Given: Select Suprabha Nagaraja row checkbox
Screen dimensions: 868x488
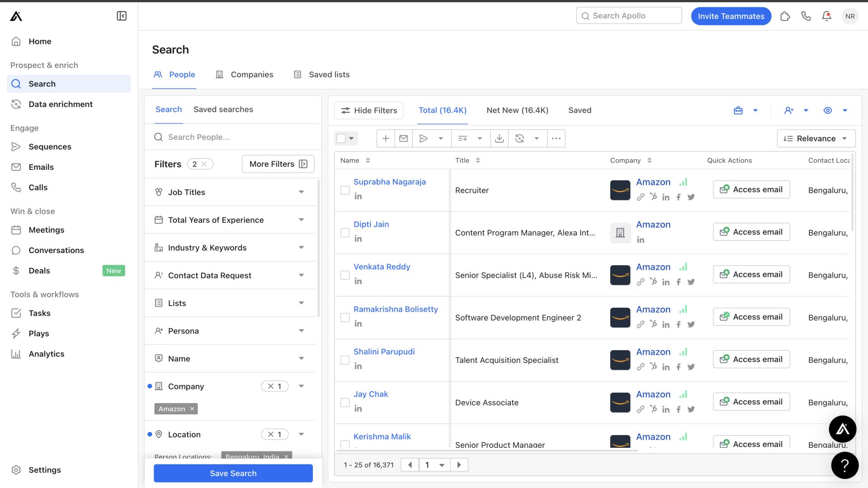Looking at the screenshot, I should coord(345,191).
